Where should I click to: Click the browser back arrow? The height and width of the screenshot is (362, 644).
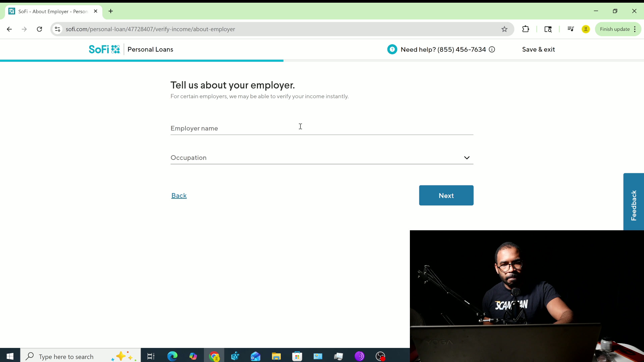coord(9,29)
